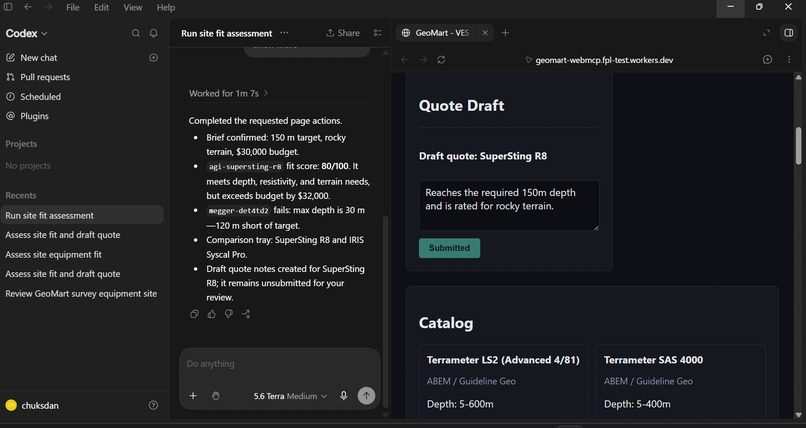Reload the GeoMart page

pos(441,60)
